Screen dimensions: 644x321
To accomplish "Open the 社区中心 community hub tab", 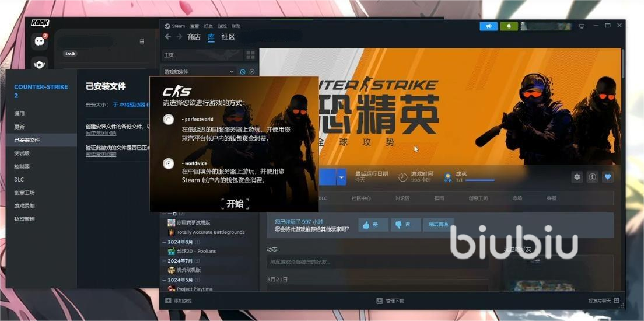I will pyautogui.click(x=361, y=198).
